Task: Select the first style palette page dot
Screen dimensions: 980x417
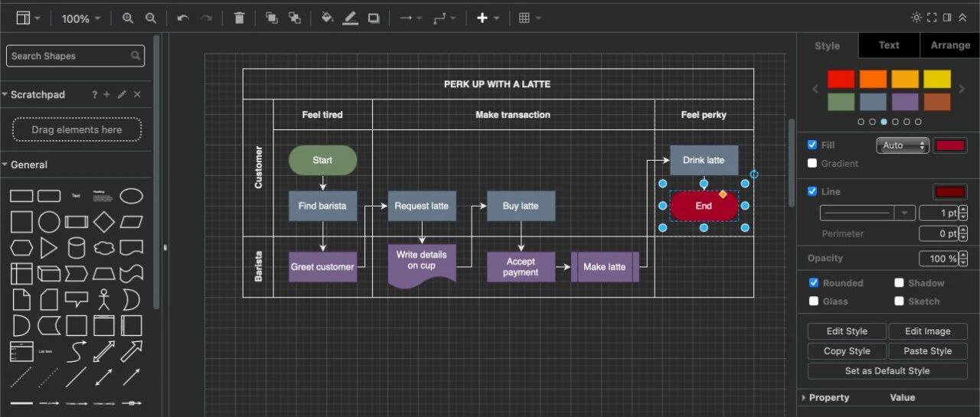Action: tap(861, 122)
